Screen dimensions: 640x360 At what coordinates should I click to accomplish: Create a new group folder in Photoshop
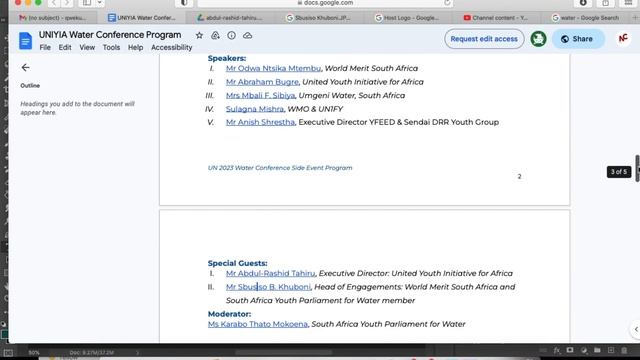coord(597,350)
